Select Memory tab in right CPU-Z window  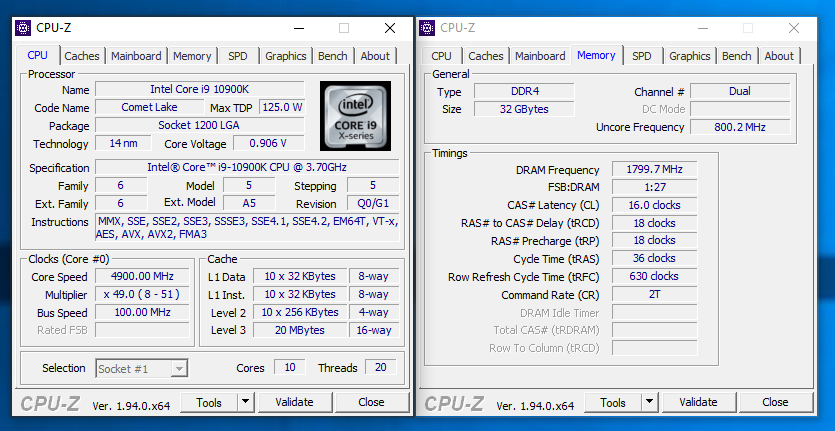pyautogui.click(x=596, y=55)
